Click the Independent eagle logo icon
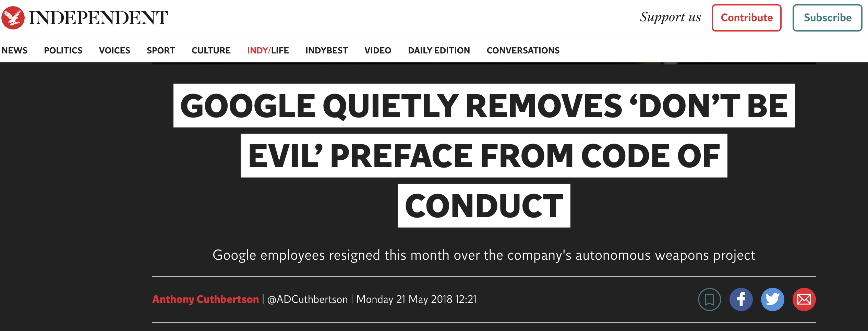Screen dimensions: 868x331 13,18
